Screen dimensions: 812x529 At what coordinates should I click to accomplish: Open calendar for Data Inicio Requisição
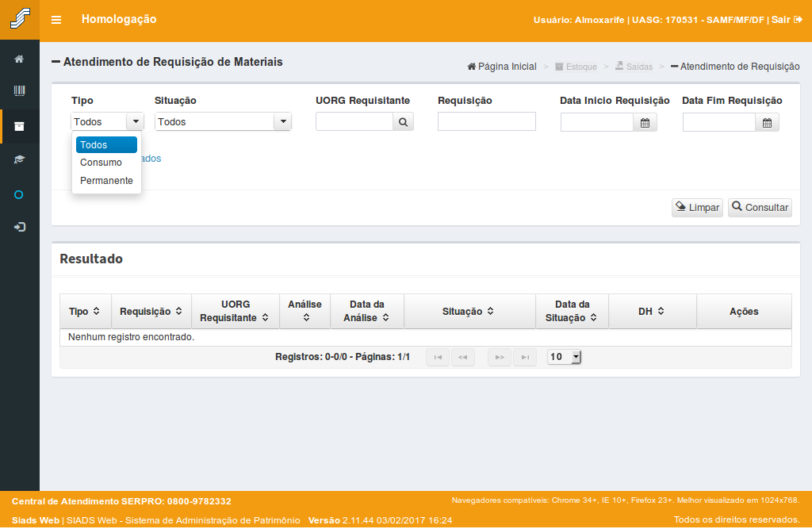pos(645,123)
